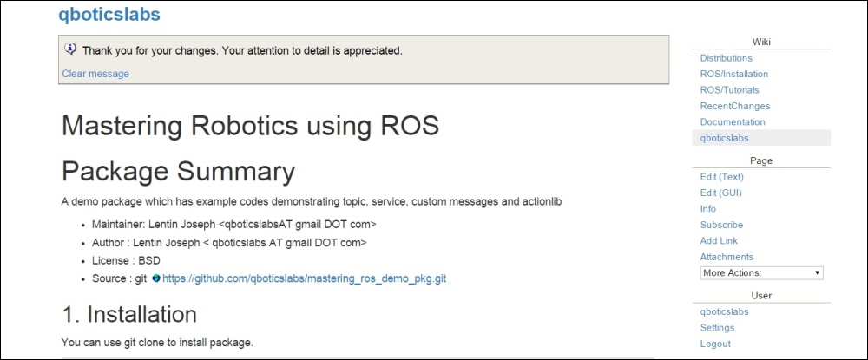Open the mastering_ros_demo_pkg GitHub URL
This screenshot has width=868, height=360.
(x=305, y=278)
